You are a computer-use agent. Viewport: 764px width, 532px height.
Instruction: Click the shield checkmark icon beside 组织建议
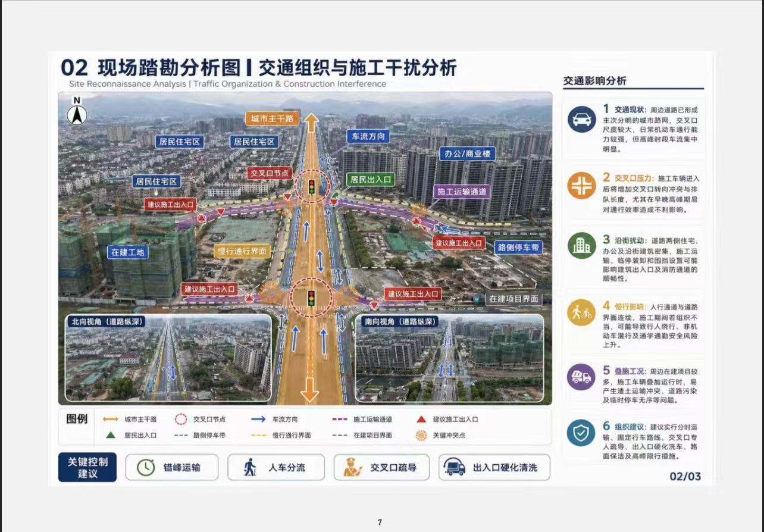[x=581, y=433]
